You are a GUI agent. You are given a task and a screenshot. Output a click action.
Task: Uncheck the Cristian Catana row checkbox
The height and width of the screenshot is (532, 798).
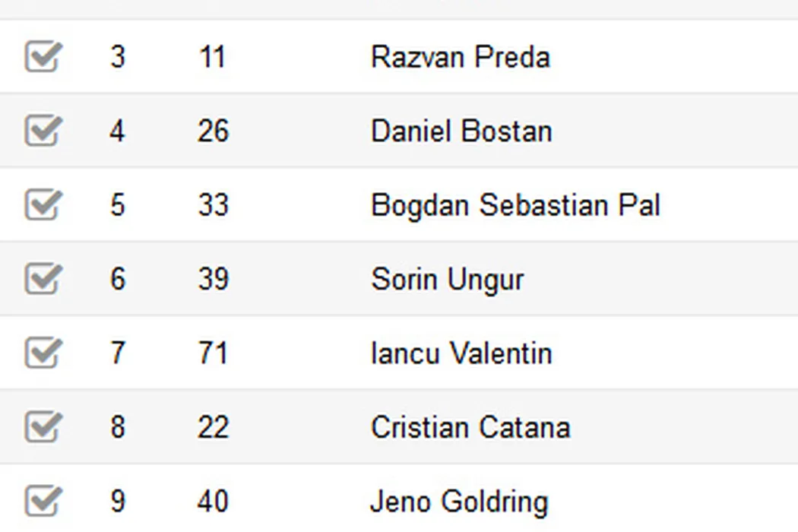coord(42,427)
